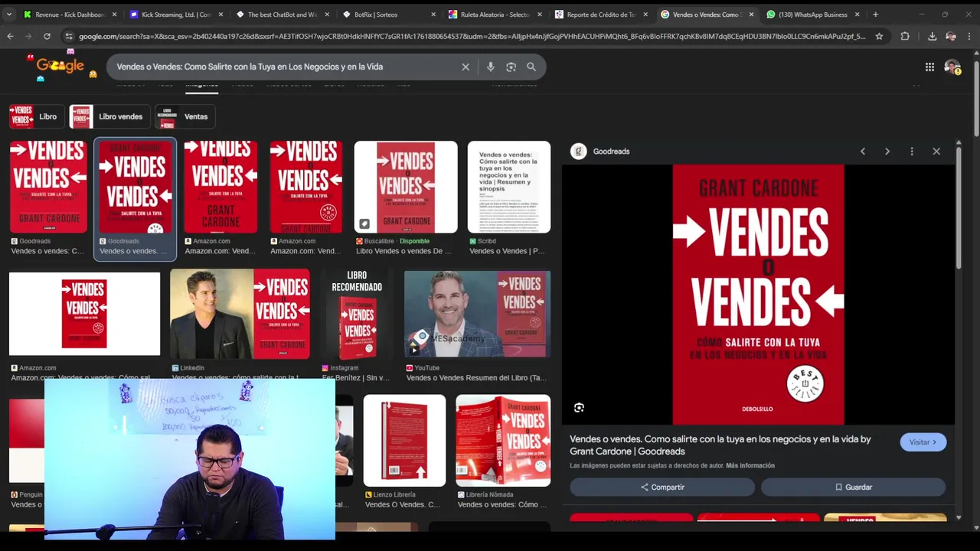Open the Google account avatar
Image resolution: width=980 pixels, height=551 pixels.
point(952,67)
